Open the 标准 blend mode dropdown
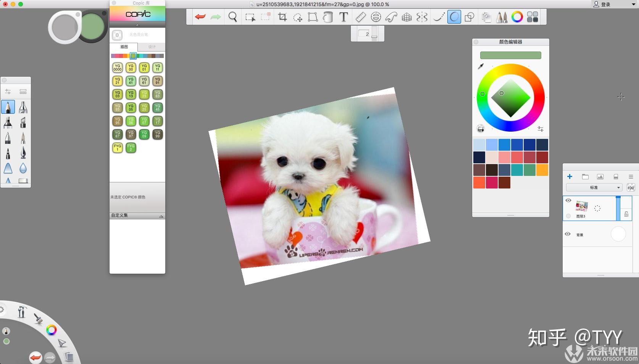The height and width of the screenshot is (364, 639). point(594,187)
